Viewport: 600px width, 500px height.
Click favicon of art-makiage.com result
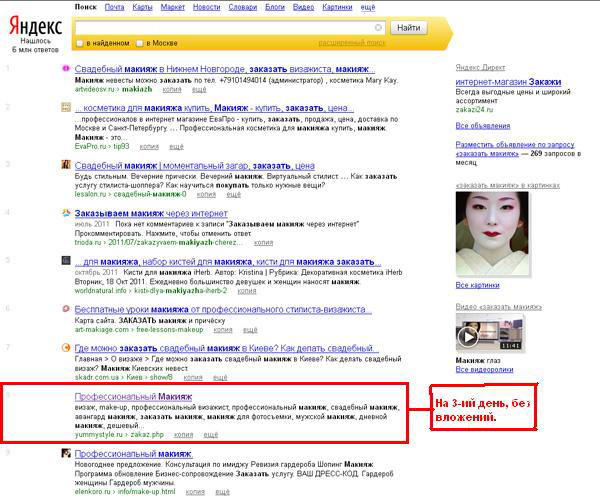[66, 309]
